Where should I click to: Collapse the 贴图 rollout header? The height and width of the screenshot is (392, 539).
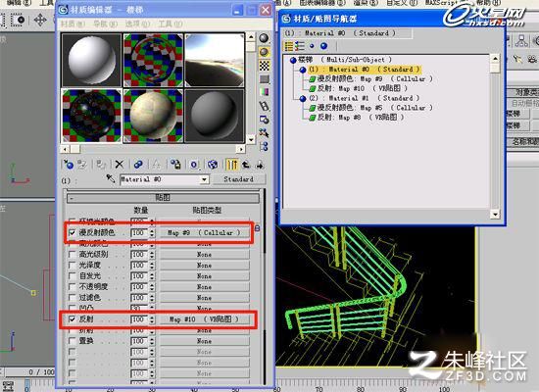[163, 198]
